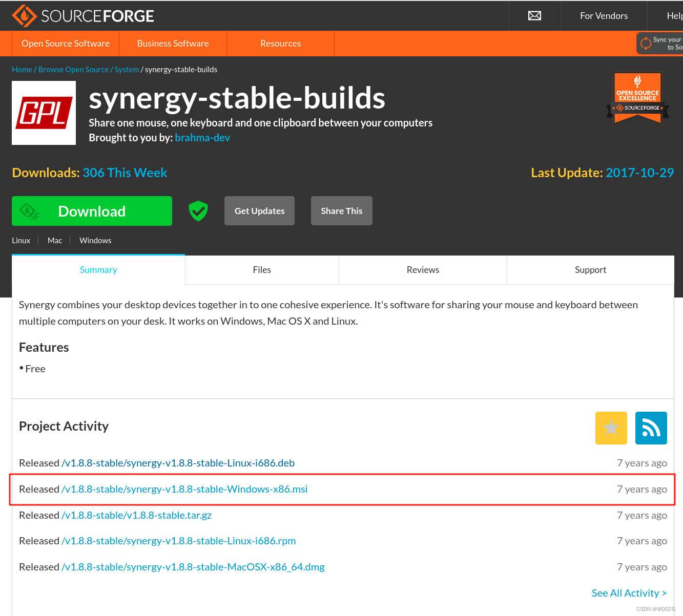Open the brahma-dev author link
This screenshot has width=683, height=616.
[x=202, y=138]
